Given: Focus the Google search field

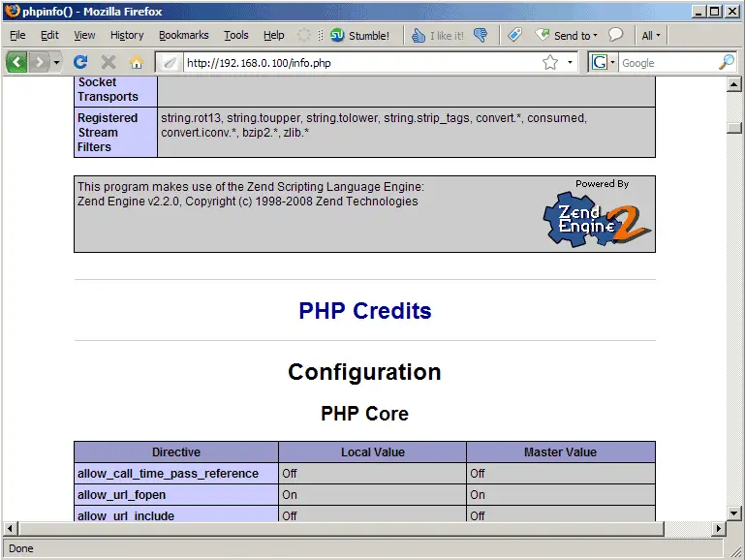Looking at the screenshot, I should [668, 63].
